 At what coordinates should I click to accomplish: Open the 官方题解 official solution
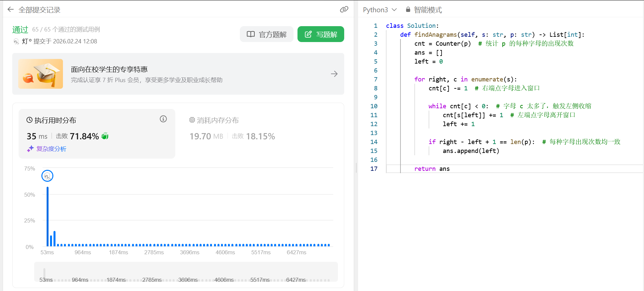click(x=267, y=34)
